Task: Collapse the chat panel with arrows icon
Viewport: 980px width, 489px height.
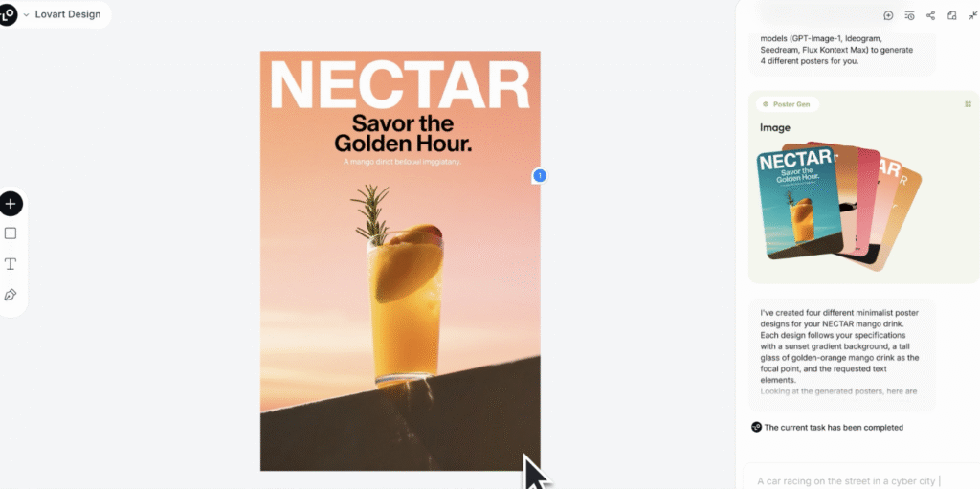Action: click(x=972, y=15)
